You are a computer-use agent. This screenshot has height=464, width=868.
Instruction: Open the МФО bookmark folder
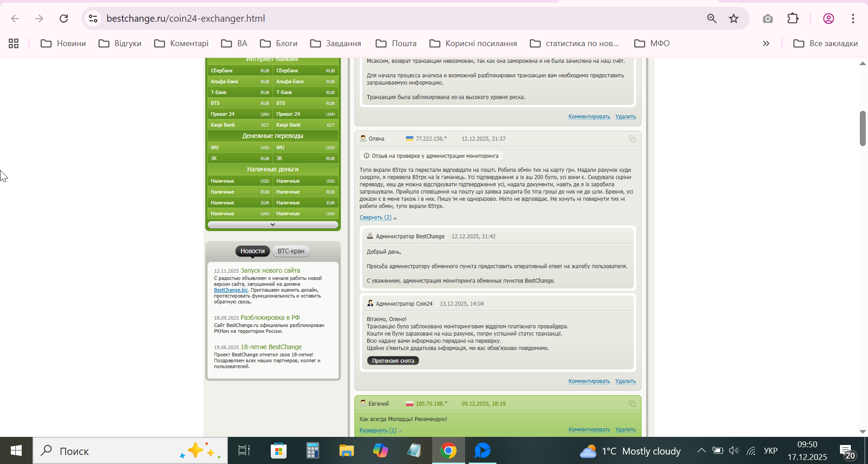pos(652,43)
